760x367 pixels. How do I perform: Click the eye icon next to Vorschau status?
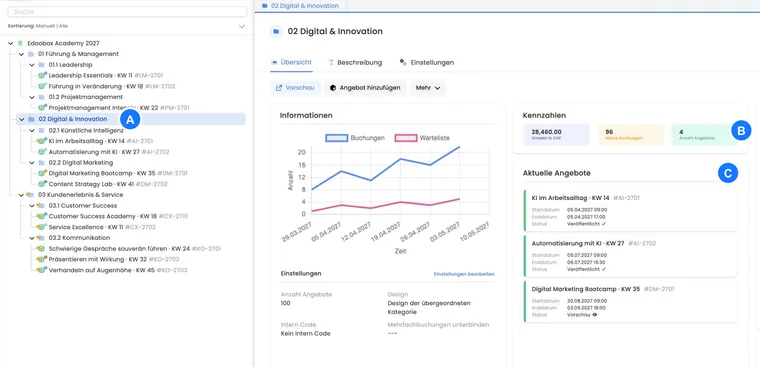(x=595, y=314)
